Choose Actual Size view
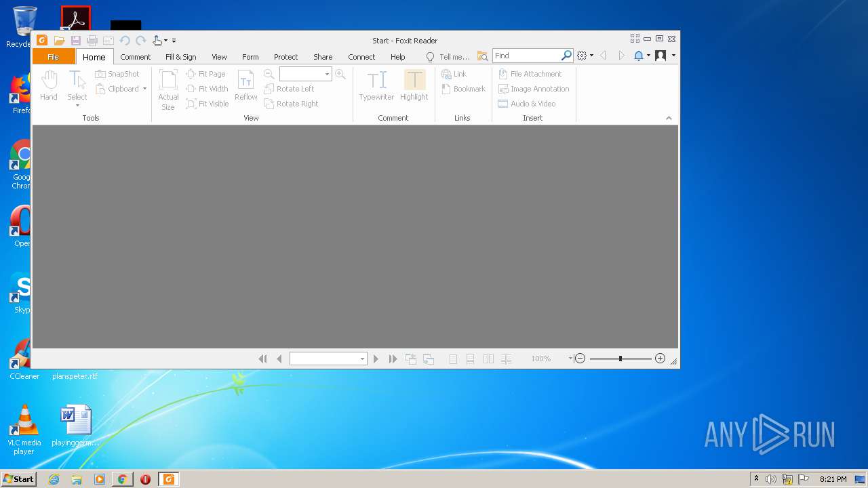Viewport: 868px width, 488px height. 168,89
